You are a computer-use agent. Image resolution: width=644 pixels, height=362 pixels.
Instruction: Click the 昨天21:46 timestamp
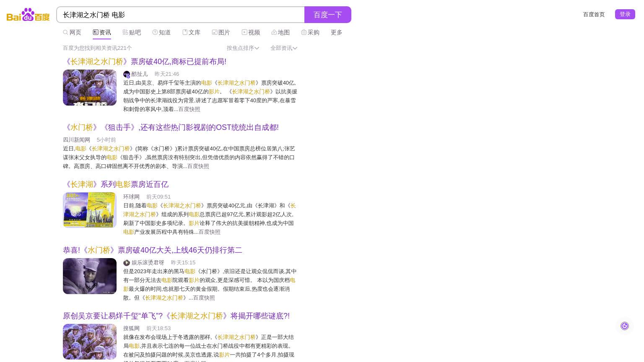[x=167, y=74]
